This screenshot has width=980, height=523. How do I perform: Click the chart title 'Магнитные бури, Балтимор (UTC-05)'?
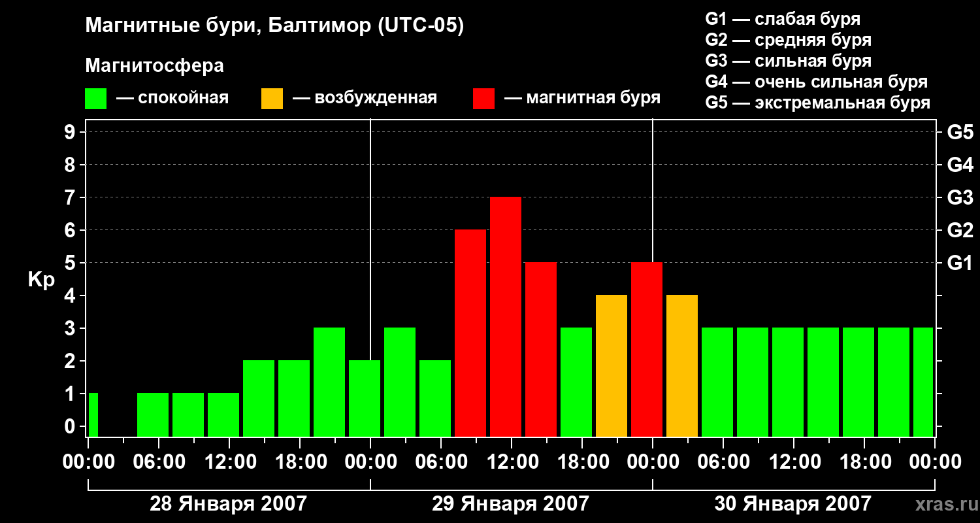274,26
